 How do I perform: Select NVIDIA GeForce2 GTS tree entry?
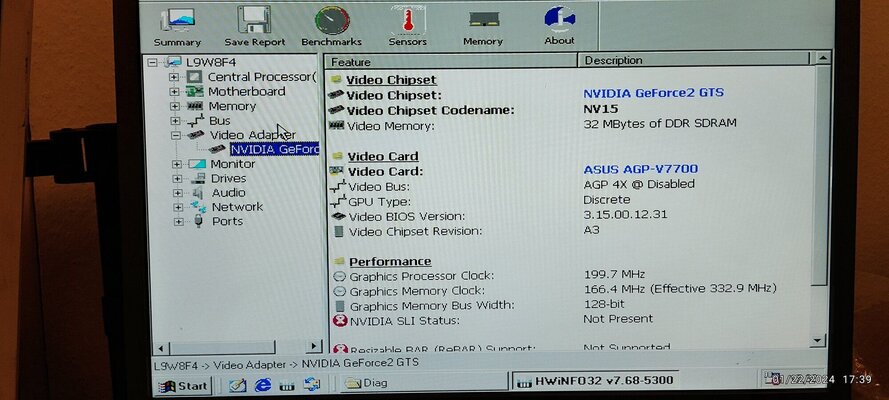(273, 150)
